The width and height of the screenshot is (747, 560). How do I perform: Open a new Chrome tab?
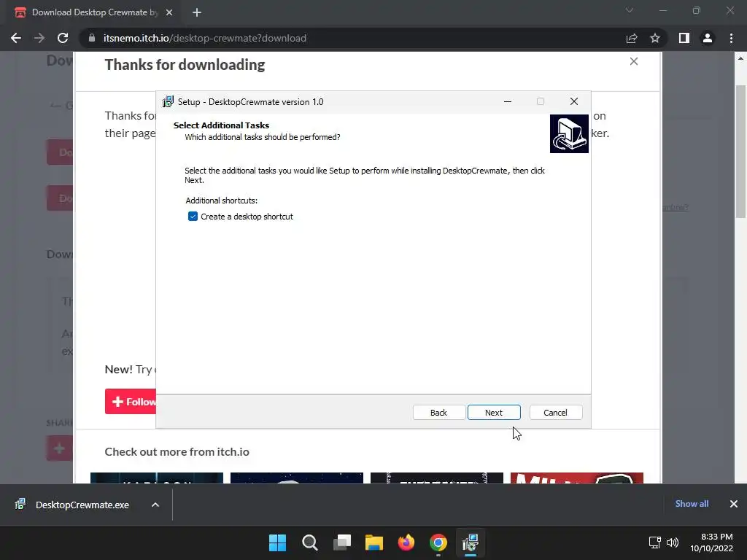(x=197, y=12)
